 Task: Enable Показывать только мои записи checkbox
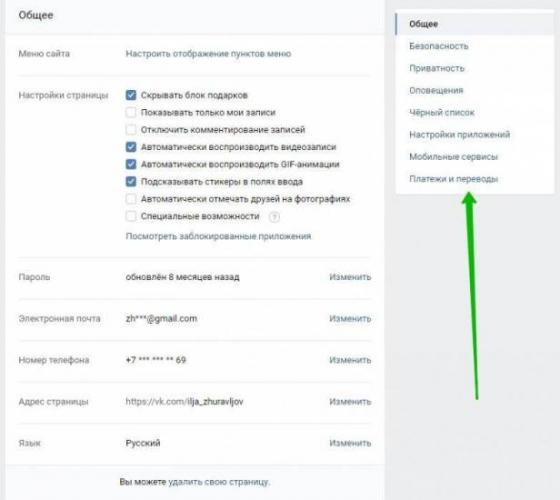(x=131, y=112)
